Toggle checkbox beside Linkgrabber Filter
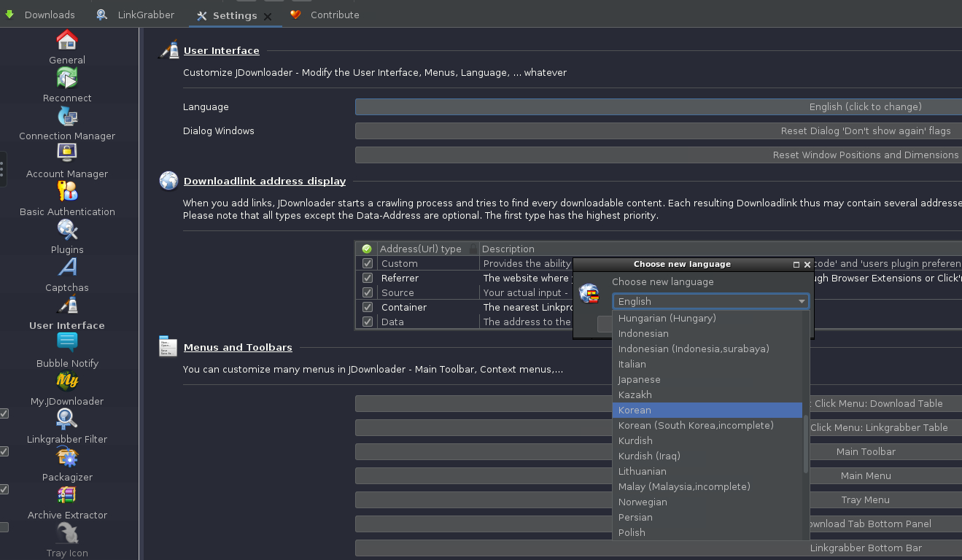The image size is (962, 560). pos(4,413)
